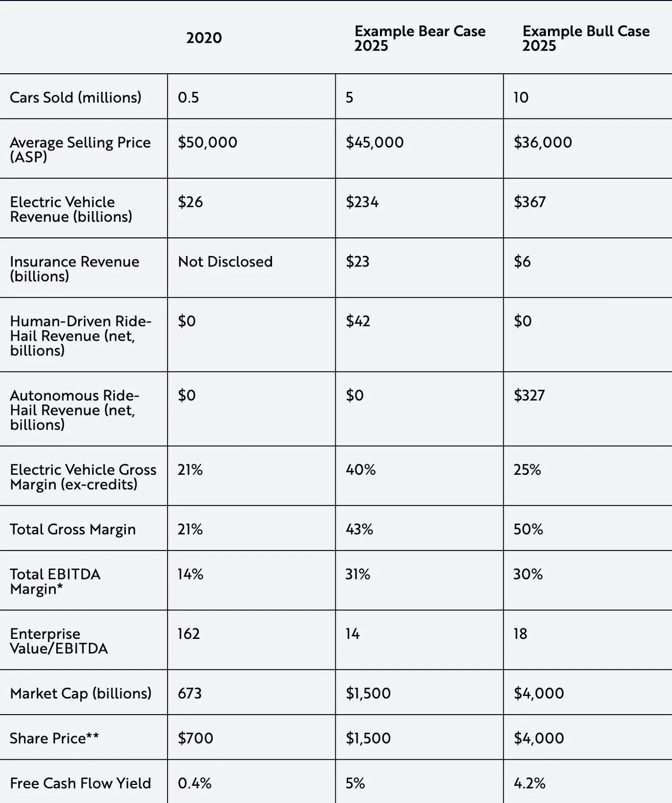
Task: Select the Average Selling Price (ASP) label
Action: 80,149
